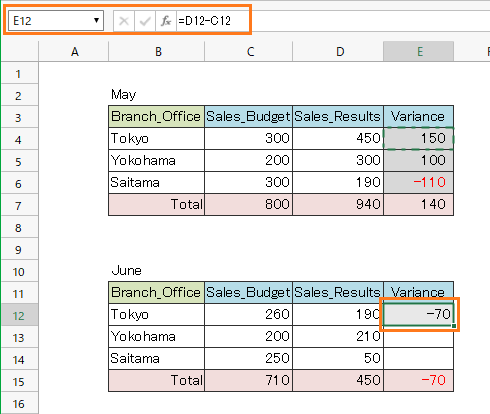The image size is (490, 414).
Task: Click the May Total Sales_Results cell 940
Action: click(x=338, y=204)
